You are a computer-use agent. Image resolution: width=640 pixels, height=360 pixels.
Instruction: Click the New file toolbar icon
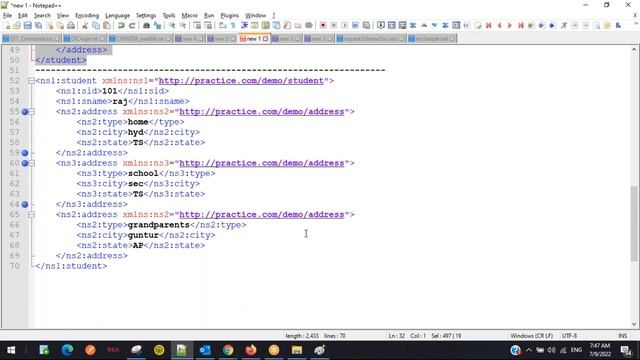(7, 25)
